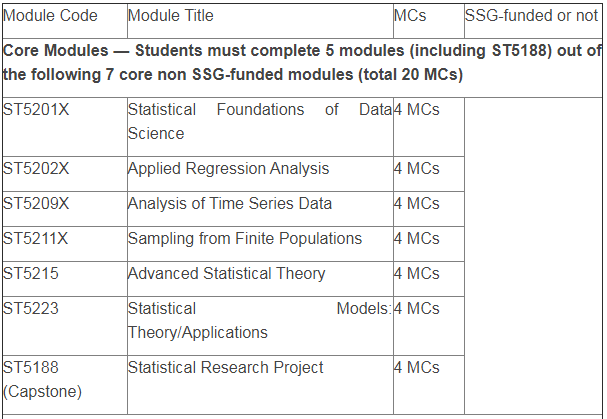This screenshot has height=419, width=607.
Task: Select Statistical Models: Theory/Applications title
Action: pos(260,321)
